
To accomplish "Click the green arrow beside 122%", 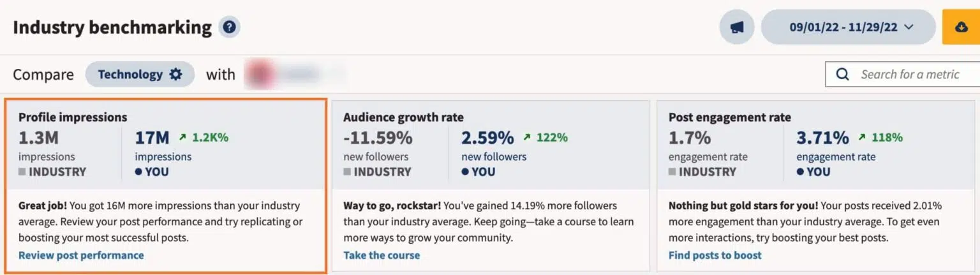I will click(526, 137).
